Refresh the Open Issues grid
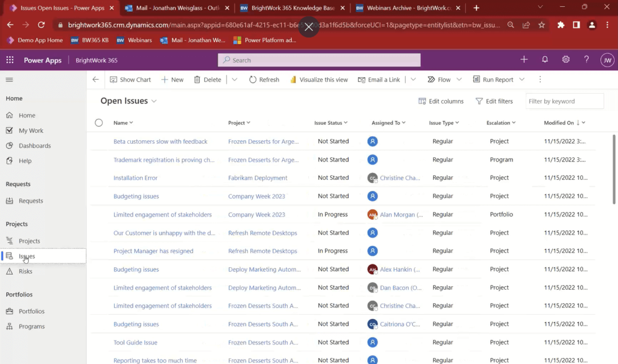 tap(264, 80)
